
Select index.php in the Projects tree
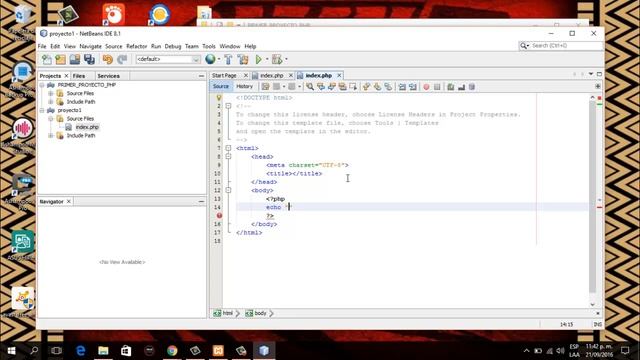pos(87,127)
